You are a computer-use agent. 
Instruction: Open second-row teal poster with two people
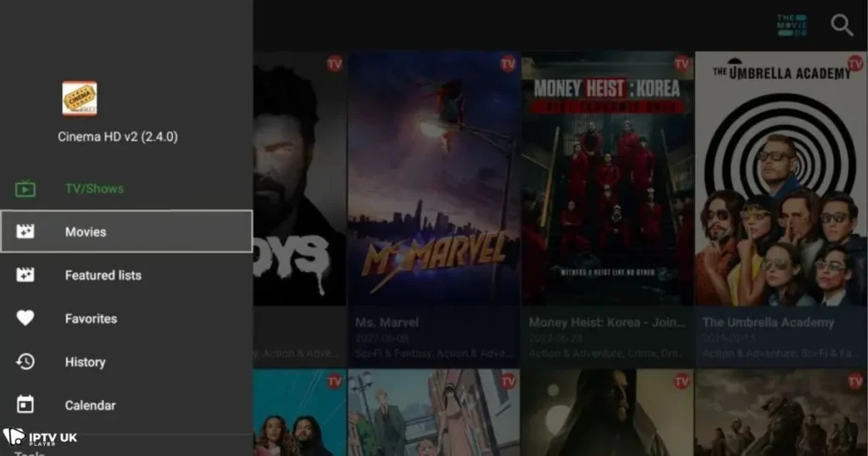299,413
